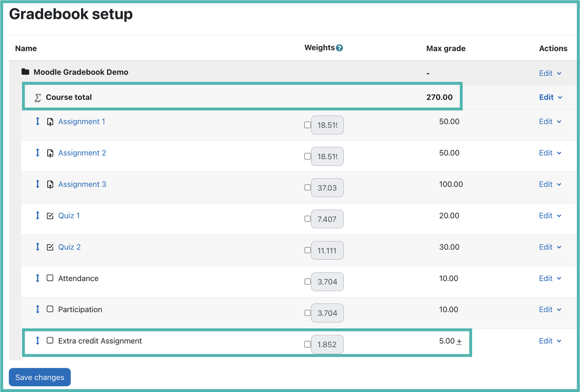Screen dimensions: 580x392
Task: Click the move icon beside Attendance
Action: pos(36,278)
